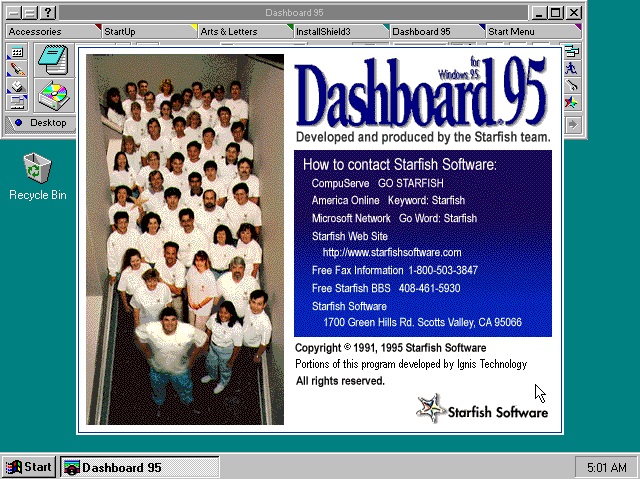
Task: Click 'Copyright © 1991, 1995 Starfish Software' text
Action: pos(391,348)
